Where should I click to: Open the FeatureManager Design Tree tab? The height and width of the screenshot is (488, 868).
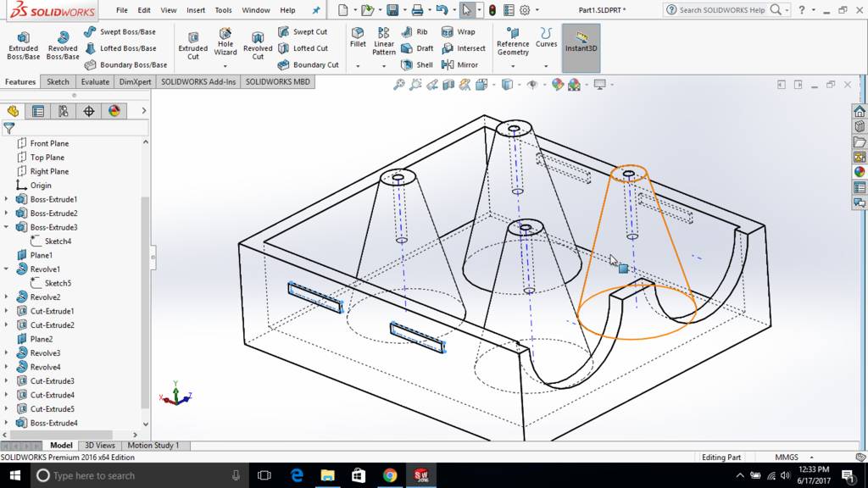coord(13,111)
